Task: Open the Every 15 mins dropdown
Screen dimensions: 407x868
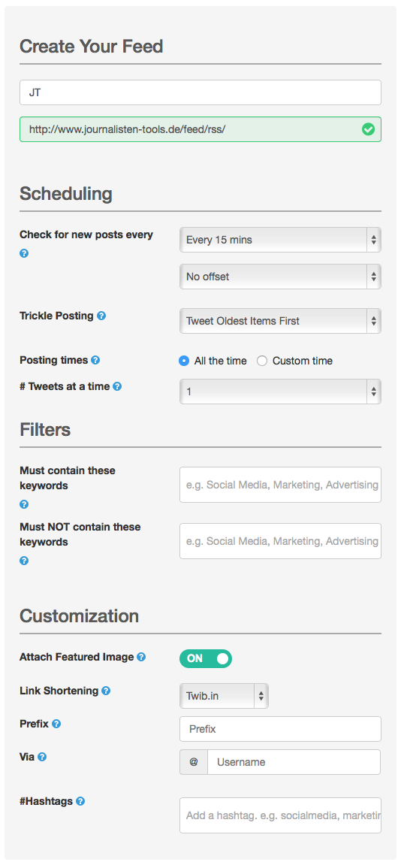Action: [x=280, y=240]
